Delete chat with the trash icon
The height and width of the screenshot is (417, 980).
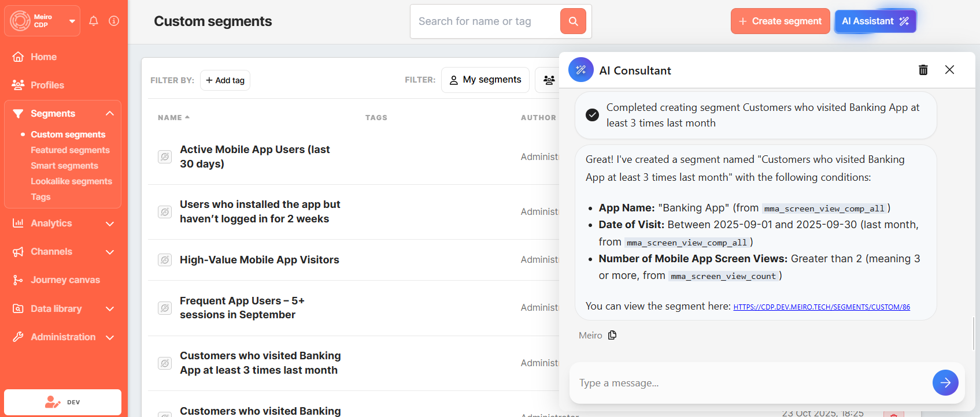(x=923, y=70)
